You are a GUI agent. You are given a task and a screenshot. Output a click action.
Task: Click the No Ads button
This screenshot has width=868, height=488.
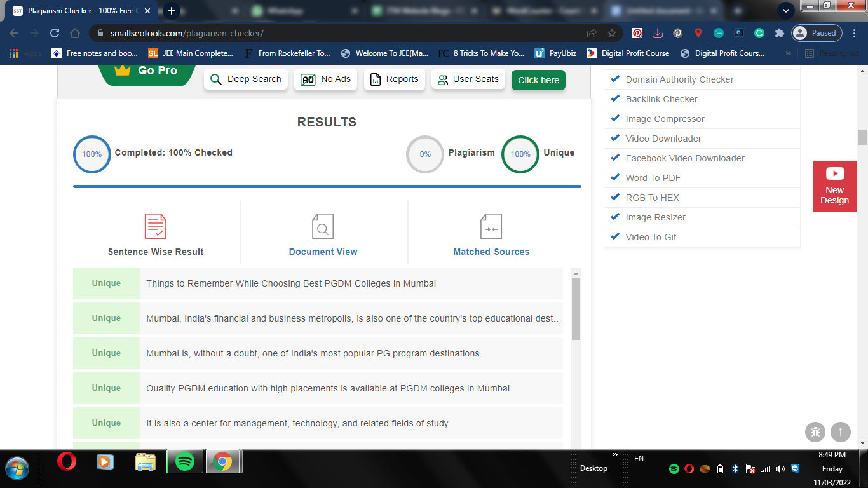pyautogui.click(x=326, y=79)
